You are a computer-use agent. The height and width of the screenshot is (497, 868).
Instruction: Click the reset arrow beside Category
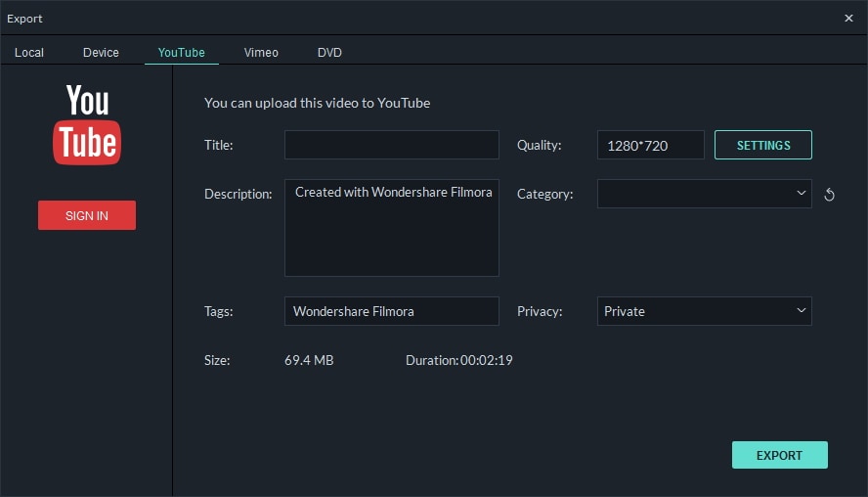coord(829,195)
